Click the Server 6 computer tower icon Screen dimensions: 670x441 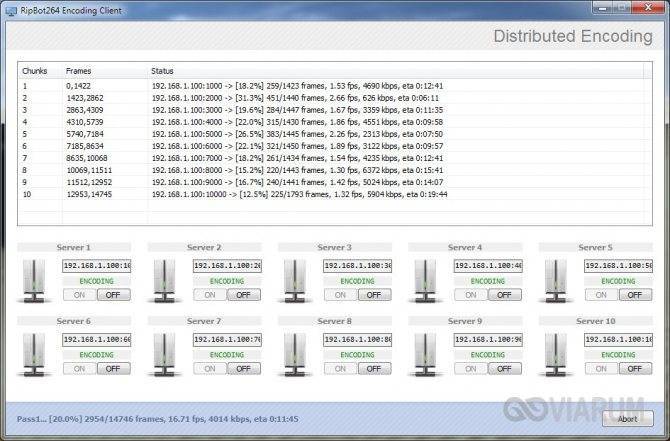tap(34, 355)
